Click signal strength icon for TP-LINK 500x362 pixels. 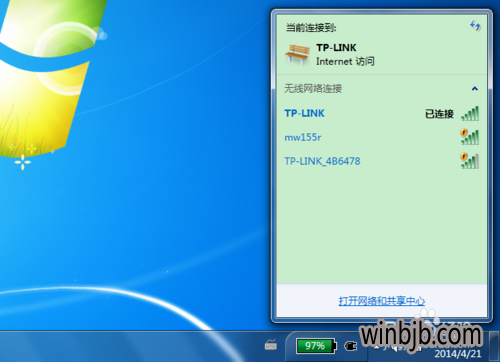click(x=470, y=114)
